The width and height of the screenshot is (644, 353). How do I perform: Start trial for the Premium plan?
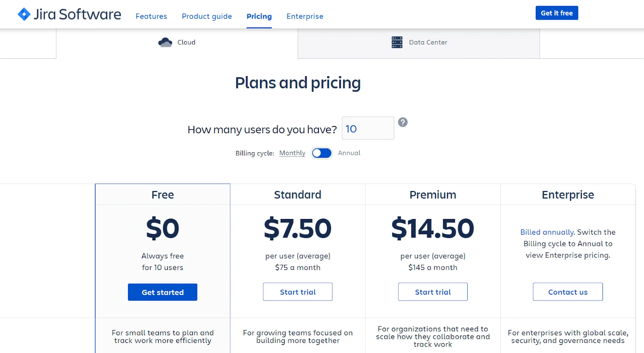pyautogui.click(x=433, y=292)
